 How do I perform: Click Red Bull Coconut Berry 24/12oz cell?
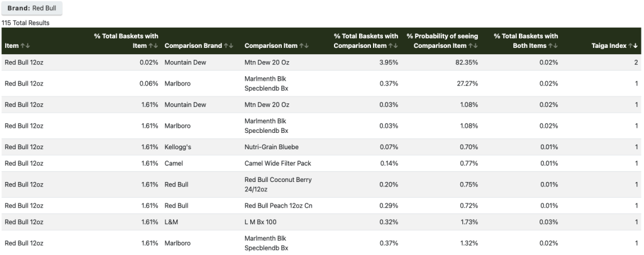[278, 184]
